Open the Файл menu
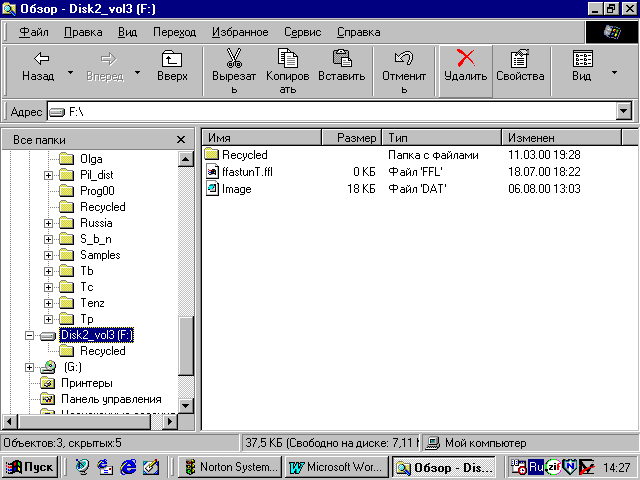The image size is (640, 480). click(34, 32)
